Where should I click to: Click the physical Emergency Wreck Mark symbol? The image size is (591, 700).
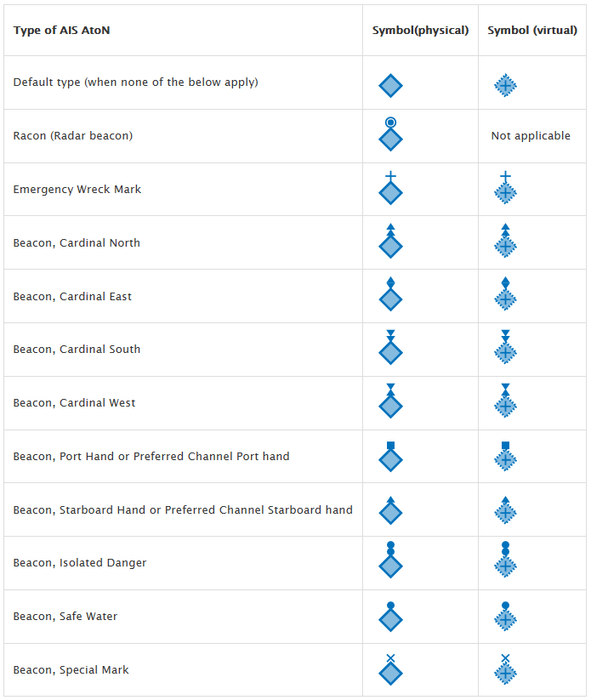click(x=390, y=187)
